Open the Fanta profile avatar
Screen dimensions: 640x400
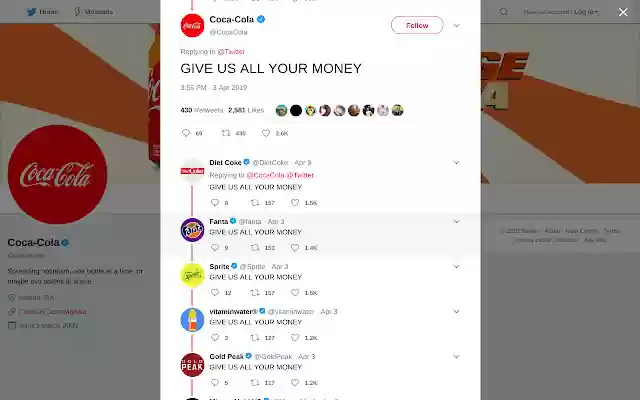click(192, 230)
